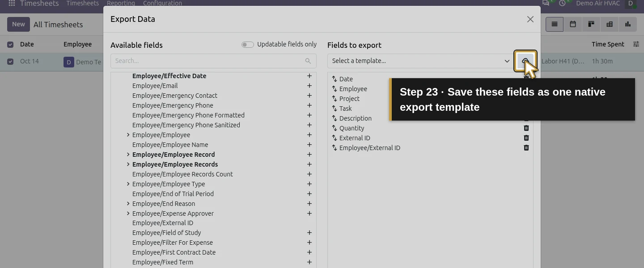Focus the available fields Search input

pos(213,61)
